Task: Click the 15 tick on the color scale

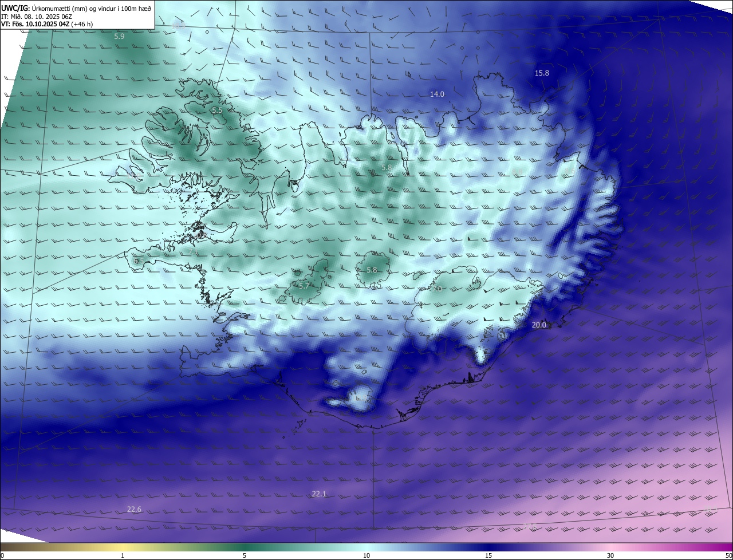Action: pyautogui.click(x=488, y=555)
